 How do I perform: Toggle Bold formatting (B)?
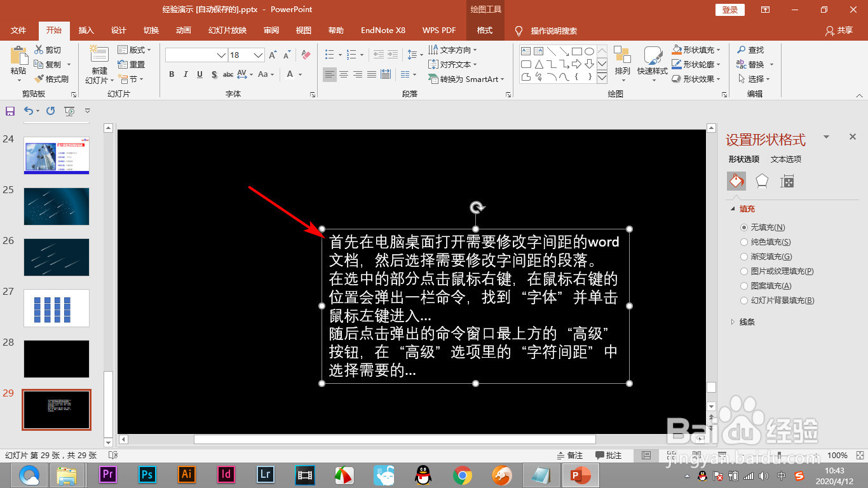click(172, 74)
